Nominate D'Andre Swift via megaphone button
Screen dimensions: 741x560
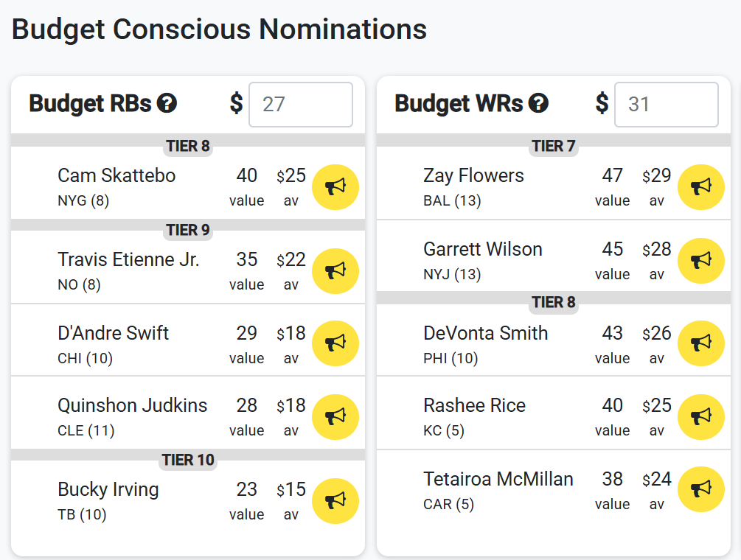pyautogui.click(x=335, y=343)
